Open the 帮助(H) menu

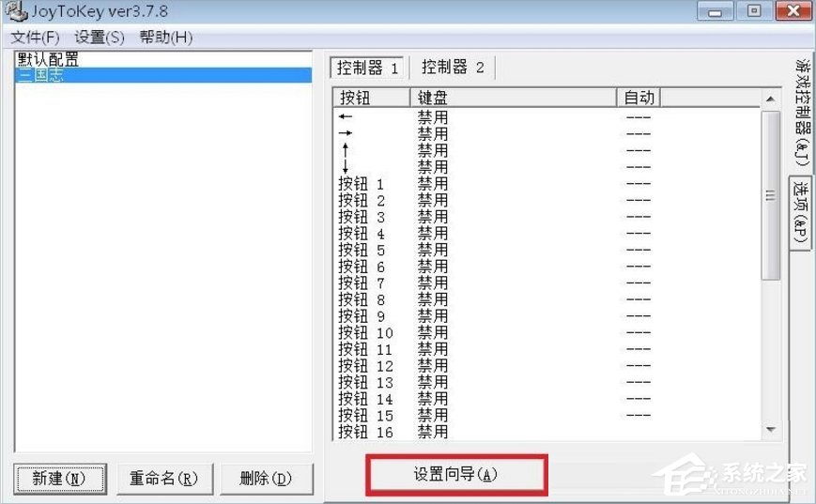[166, 37]
